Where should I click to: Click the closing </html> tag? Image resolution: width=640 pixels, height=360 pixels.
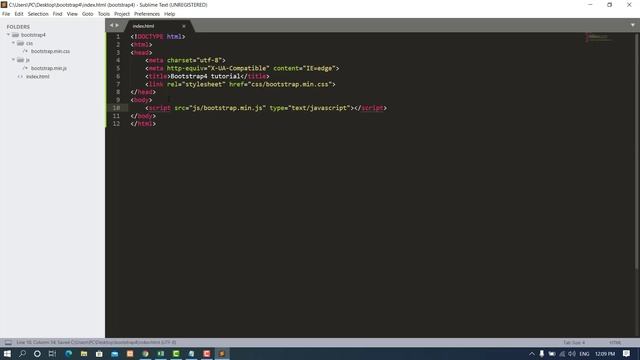click(143, 124)
